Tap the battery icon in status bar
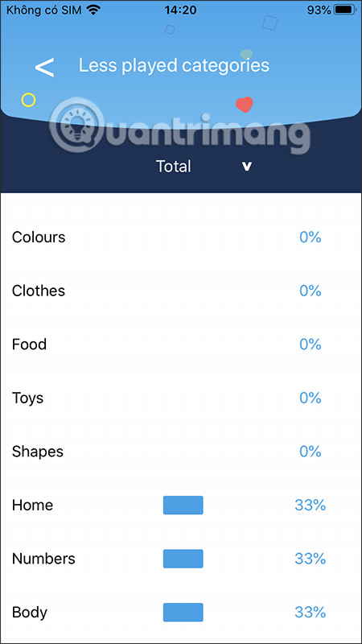This screenshot has width=362, height=644. [x=346, y=10]
